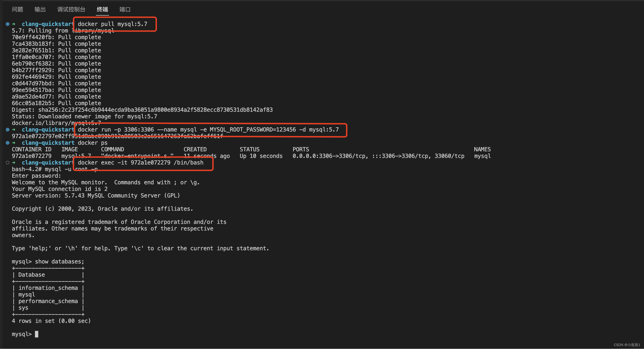644x349 pixels.
Task: Click the 'Database' table header
Action: pos(32,275)
